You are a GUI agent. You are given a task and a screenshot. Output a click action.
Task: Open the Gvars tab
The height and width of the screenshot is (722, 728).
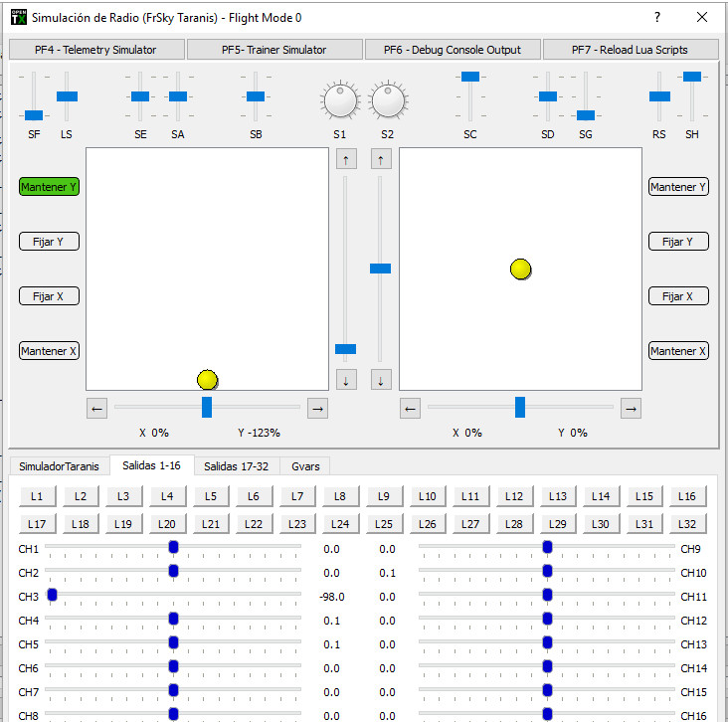304,466
